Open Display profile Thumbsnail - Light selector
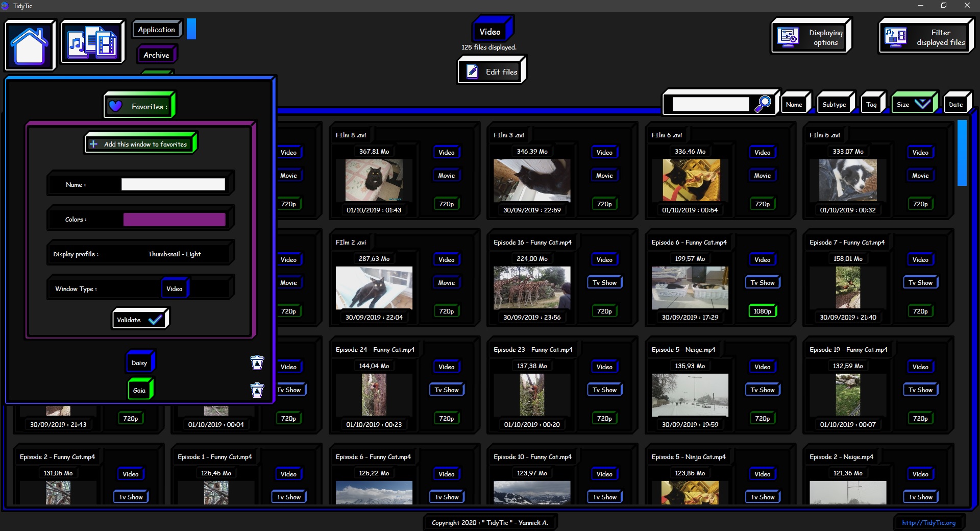The image size is (980, 531). pyautogui.click(x=174, y=254)
